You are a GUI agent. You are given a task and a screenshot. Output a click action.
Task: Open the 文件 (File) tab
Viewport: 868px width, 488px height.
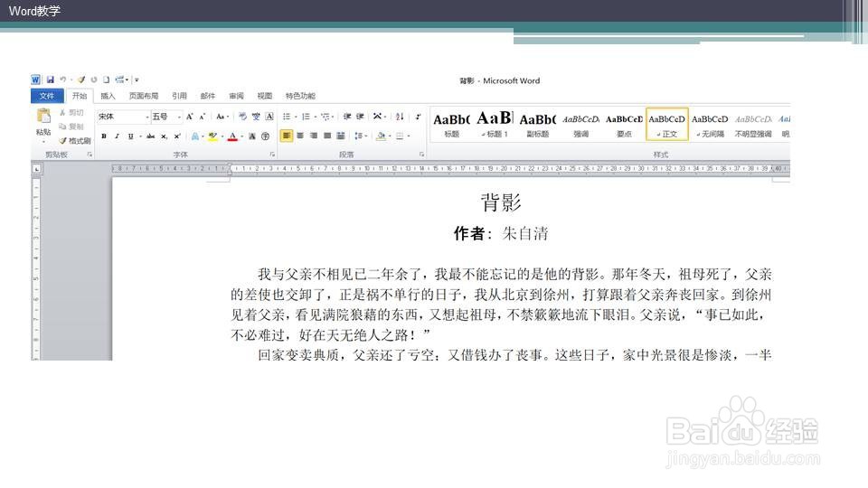(x=47, y=96)
